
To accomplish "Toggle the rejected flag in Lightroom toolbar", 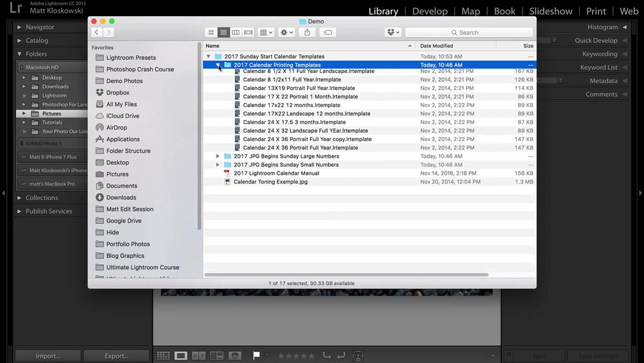I will [x=267, y=355].
